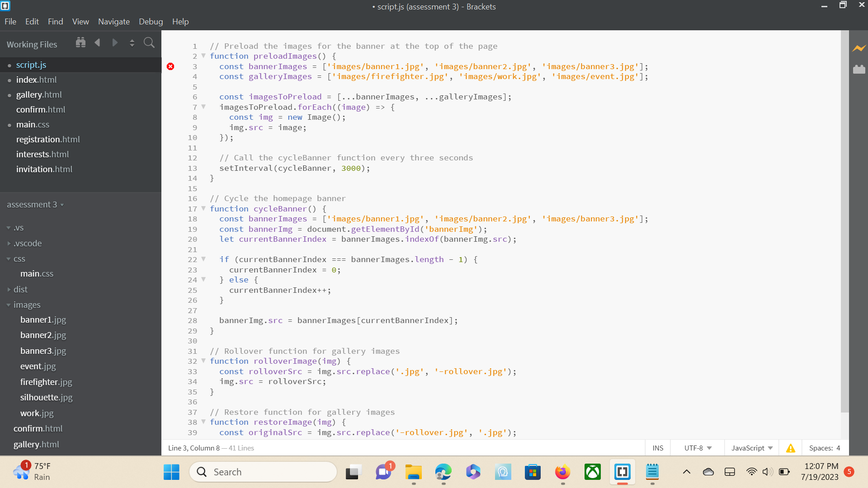Navigate forward with the right arrow icon
The width and height of the screenshot is (868, 488).
coord(115,42)
